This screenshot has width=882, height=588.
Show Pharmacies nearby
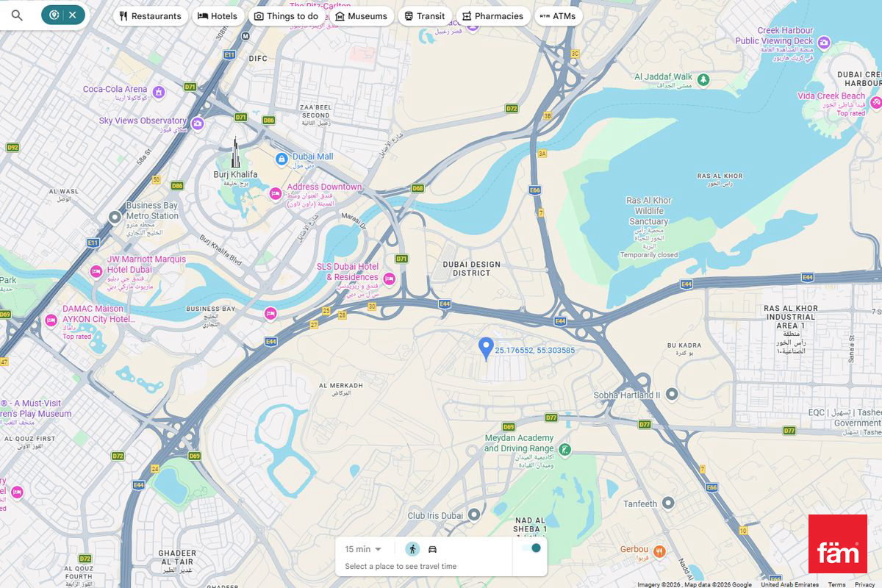click(492, 16)
